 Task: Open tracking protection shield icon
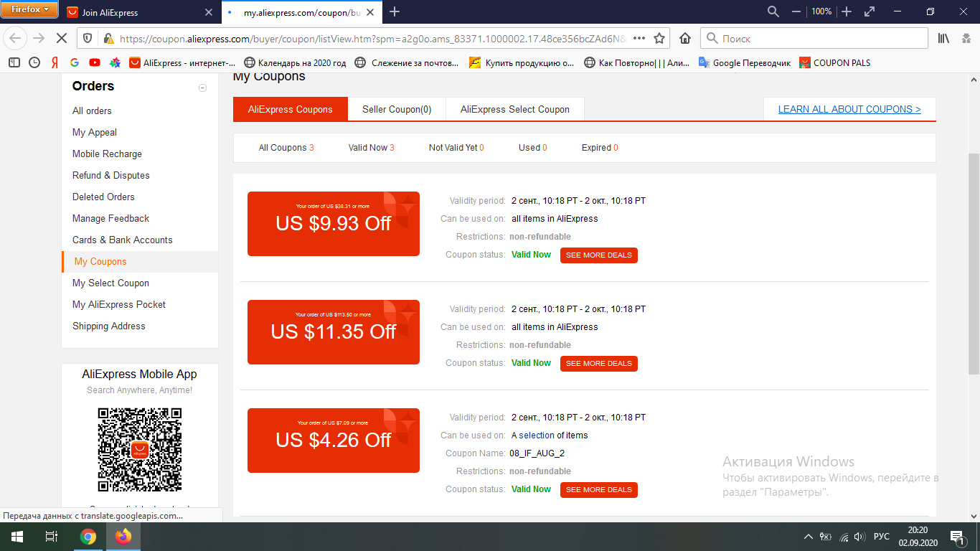point(88,39)
